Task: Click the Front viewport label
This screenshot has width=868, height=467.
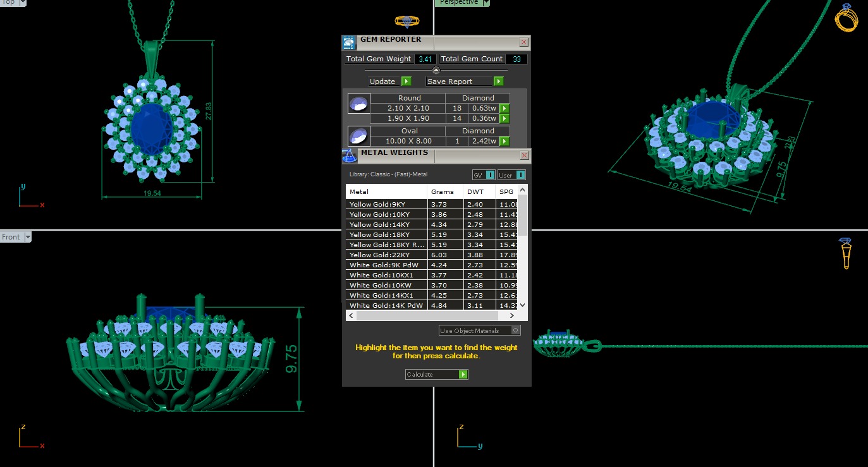Action: point(11,237)
